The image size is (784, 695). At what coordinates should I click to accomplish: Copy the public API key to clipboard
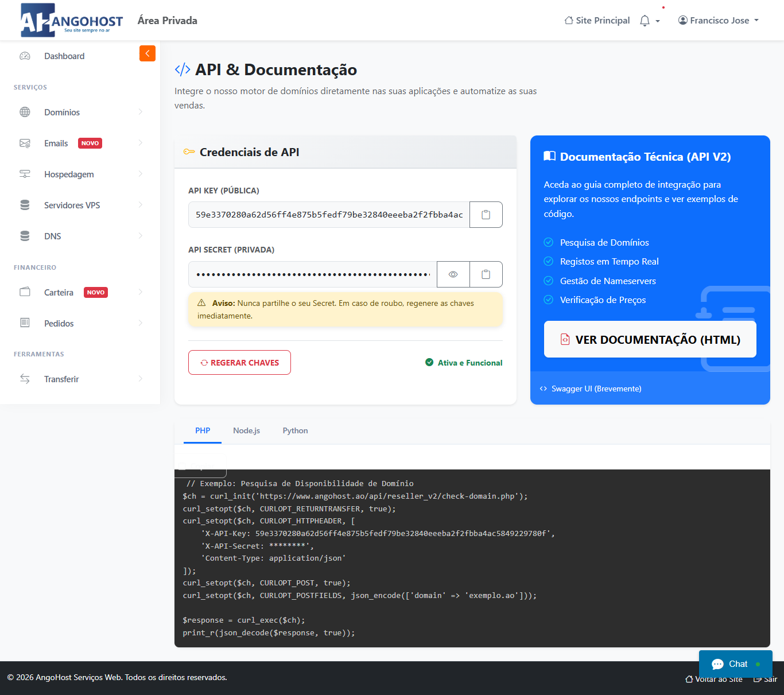click(x=486, y=215)
